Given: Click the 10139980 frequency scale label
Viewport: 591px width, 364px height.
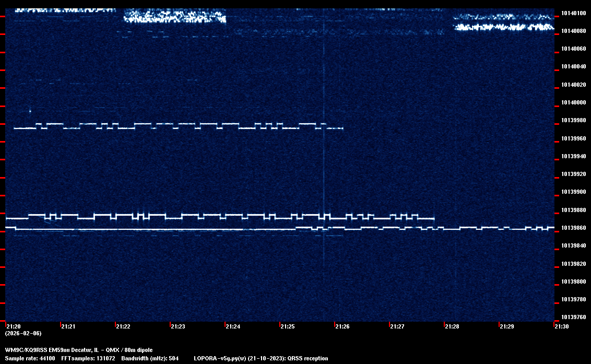Looking at the screenshot, I should click(x=573, y=120).
